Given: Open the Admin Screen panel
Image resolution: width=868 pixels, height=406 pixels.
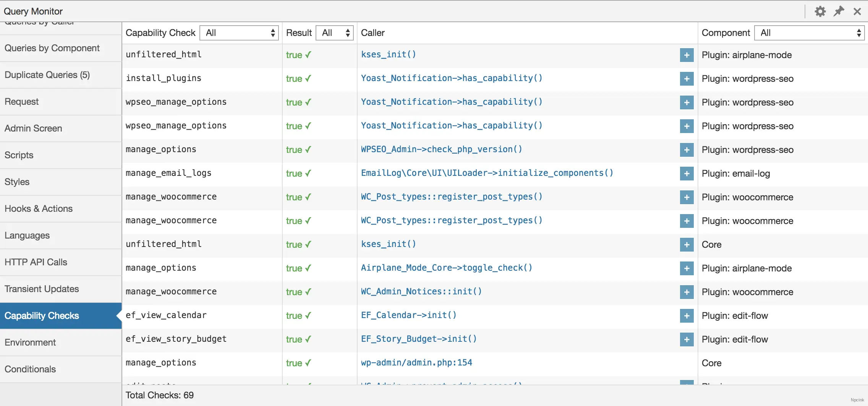Looking at the screenshot, I should [x=33, y=128].
